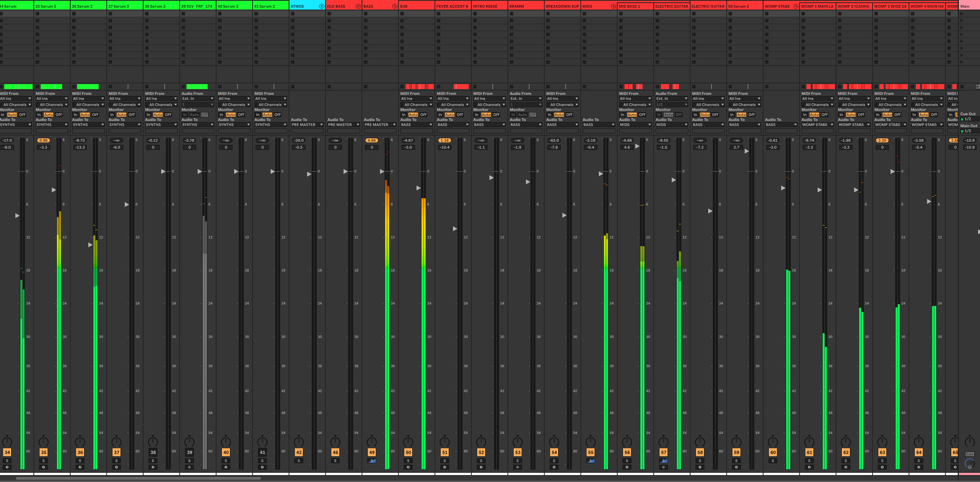Click the pan knob on track 46
This screenshot has width=980, height=482.
pyautogui.click(x=335, y=441)
